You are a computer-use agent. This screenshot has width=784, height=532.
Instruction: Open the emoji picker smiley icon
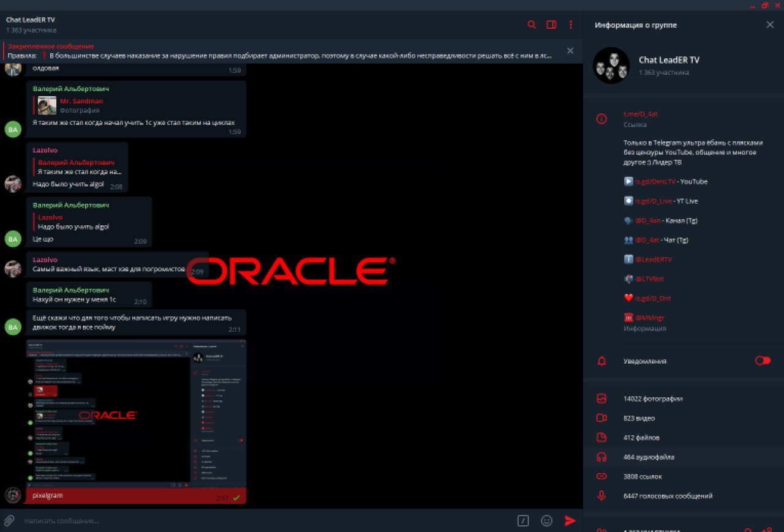click(x=546, y=520)
